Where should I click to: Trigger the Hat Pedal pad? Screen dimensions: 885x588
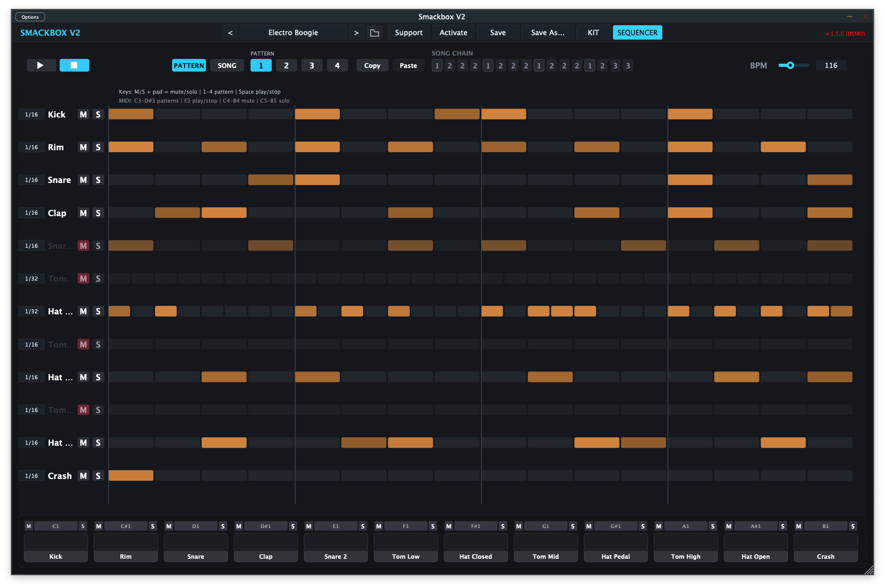(x=616, y=547)
